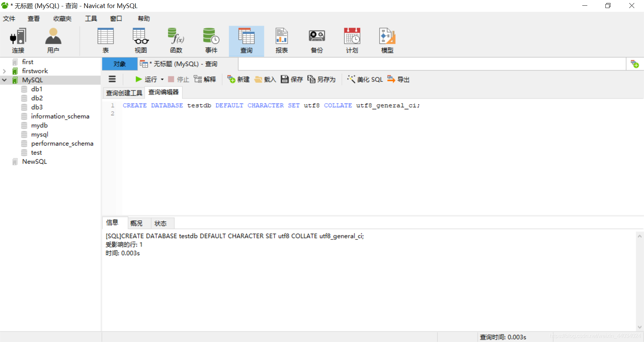Run the query with 运行 button
This screenshot has height=342, width=644.
(146, 79)
